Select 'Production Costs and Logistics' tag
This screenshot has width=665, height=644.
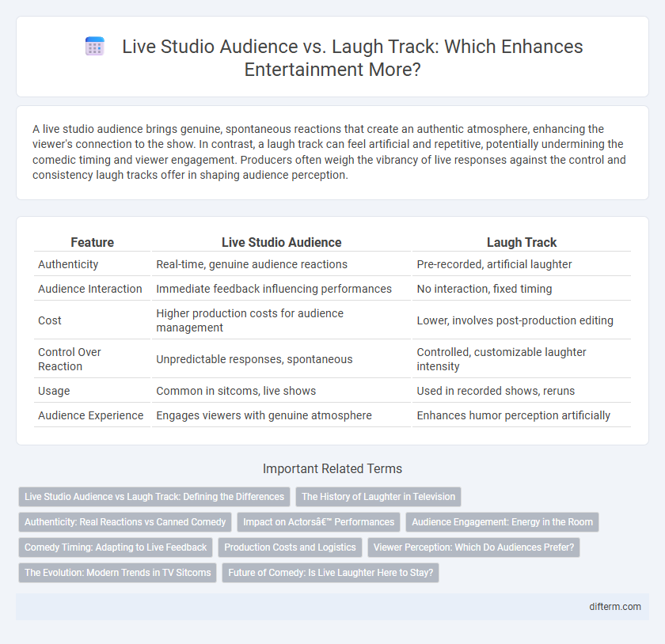point(290,547)
